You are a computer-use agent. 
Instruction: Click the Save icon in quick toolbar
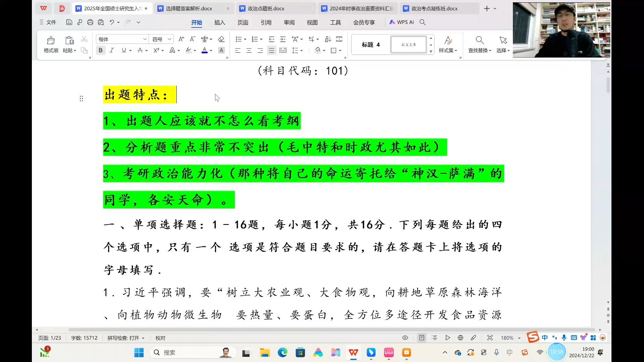coord(69,22)
